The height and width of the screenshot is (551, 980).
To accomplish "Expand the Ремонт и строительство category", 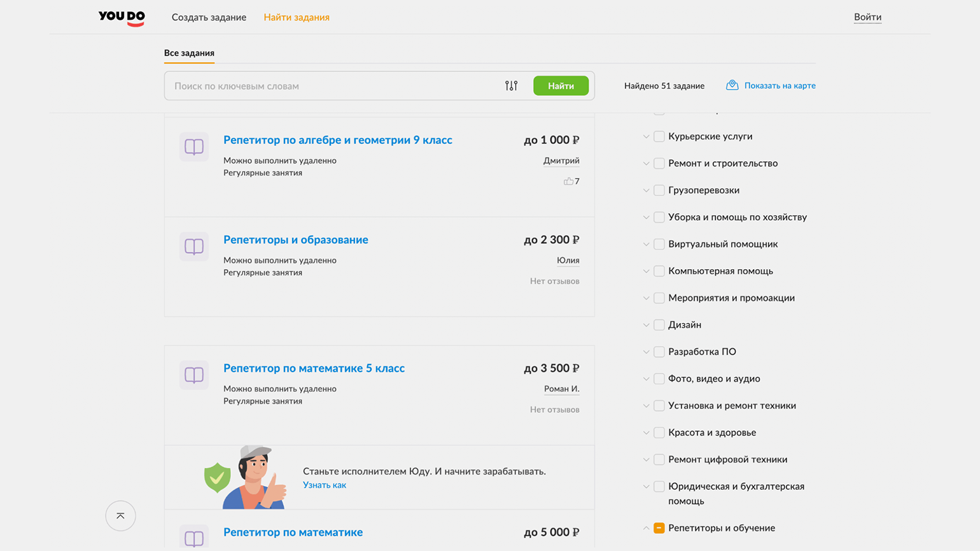I will (646, 164).
